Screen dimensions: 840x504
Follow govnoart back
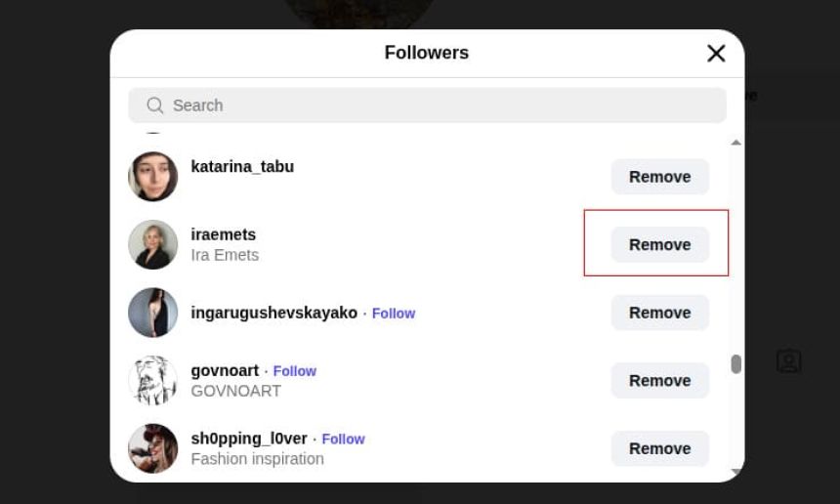point(295,371)
